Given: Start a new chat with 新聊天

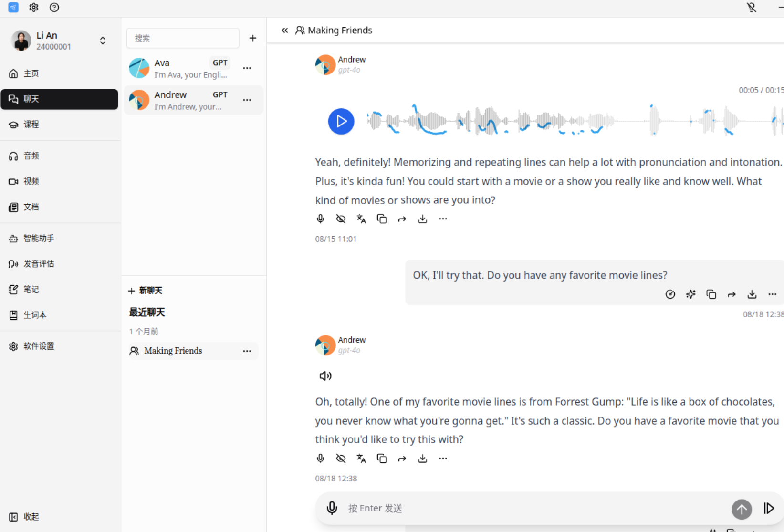Looking at the screenshot, I should coord(146,291).
